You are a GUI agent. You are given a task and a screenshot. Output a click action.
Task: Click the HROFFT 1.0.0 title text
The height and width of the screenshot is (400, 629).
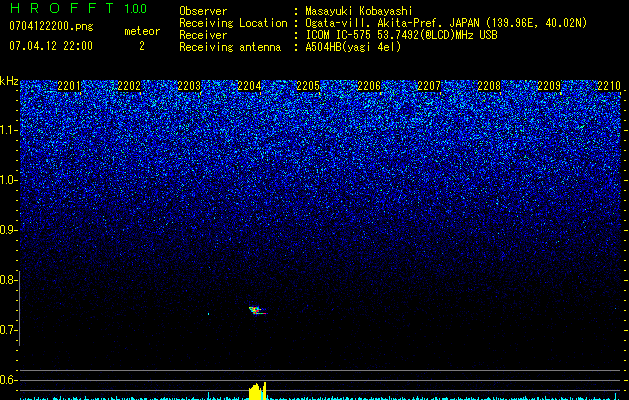[x=78, y=8]
